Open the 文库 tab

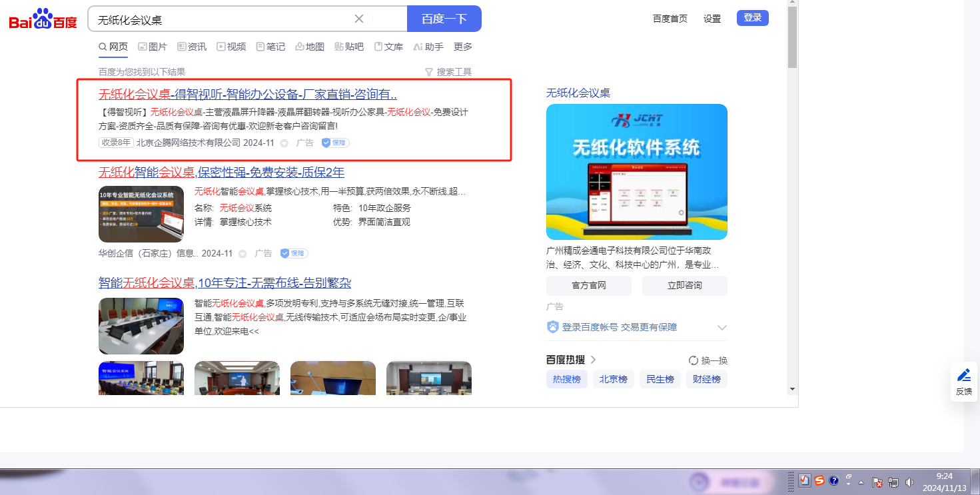click(x=388, y=47)
